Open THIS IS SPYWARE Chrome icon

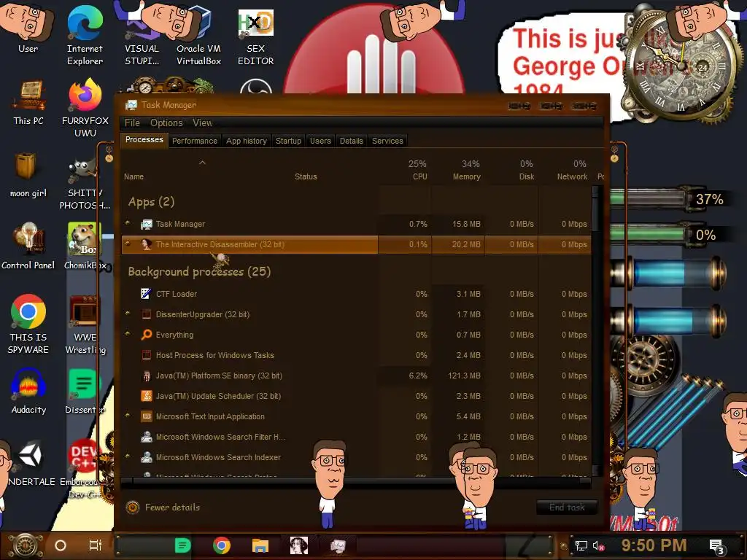tap(28, 324)
